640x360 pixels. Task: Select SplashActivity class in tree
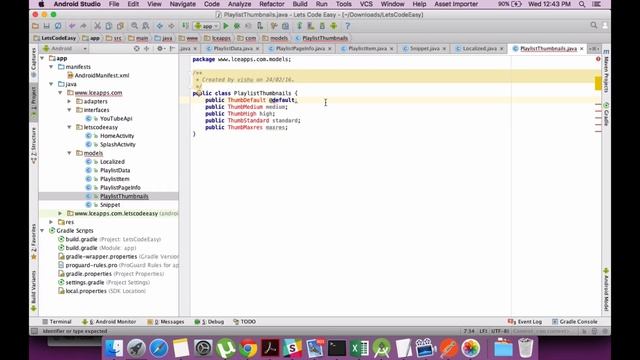coord(118,144)
